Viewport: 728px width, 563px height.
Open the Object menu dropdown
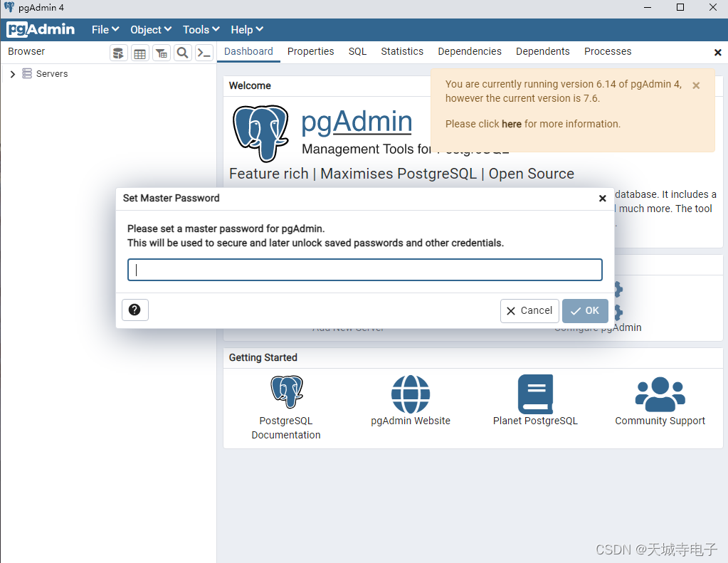151,30
